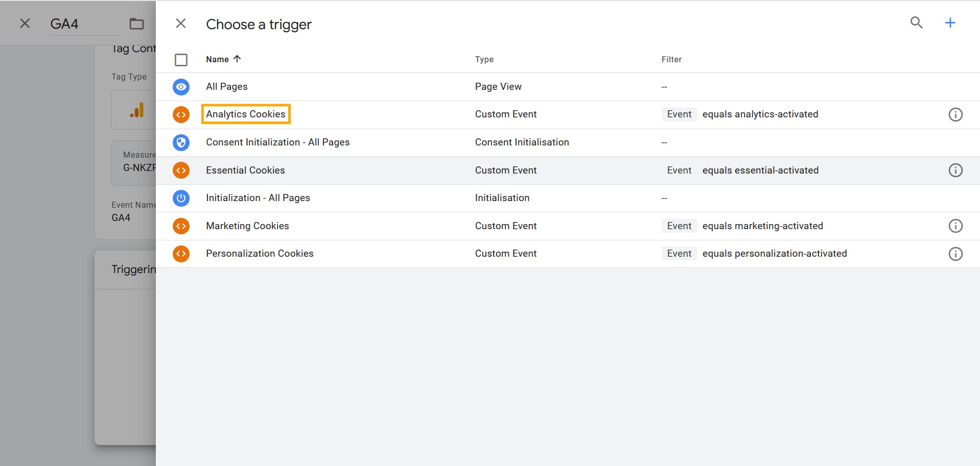Click Google Analytics tag type icon

click(x=136, y=110)
